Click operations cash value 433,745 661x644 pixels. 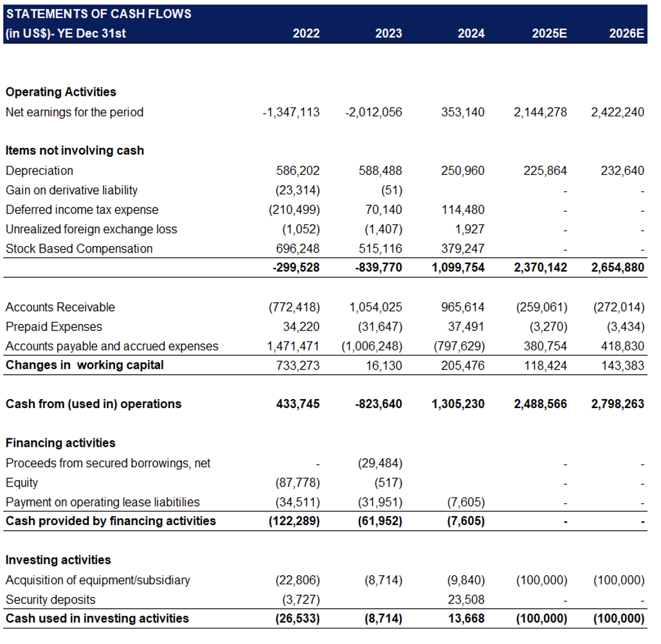point(298,404)
